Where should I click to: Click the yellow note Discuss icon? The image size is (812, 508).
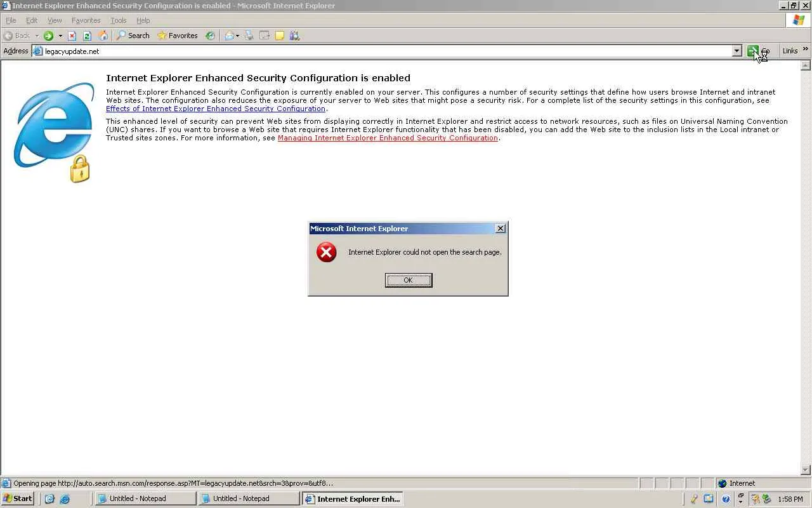(280, 36)
